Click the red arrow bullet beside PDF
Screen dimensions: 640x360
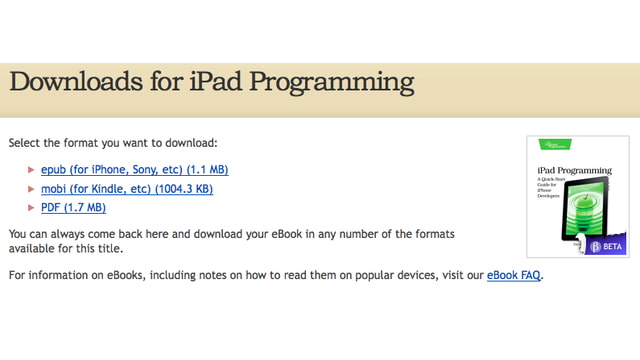click(31, 207)
